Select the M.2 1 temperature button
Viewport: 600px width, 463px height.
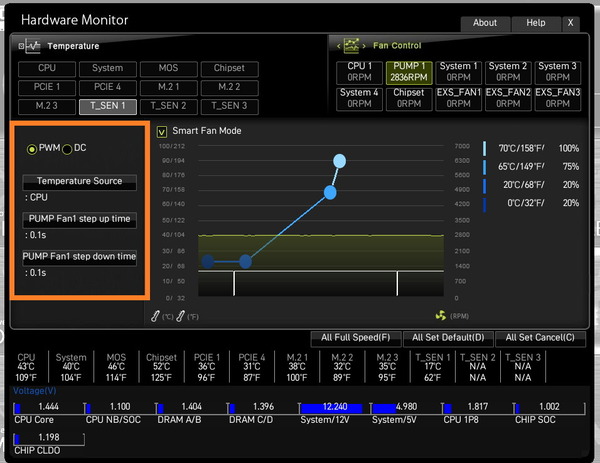pos(169,87)
